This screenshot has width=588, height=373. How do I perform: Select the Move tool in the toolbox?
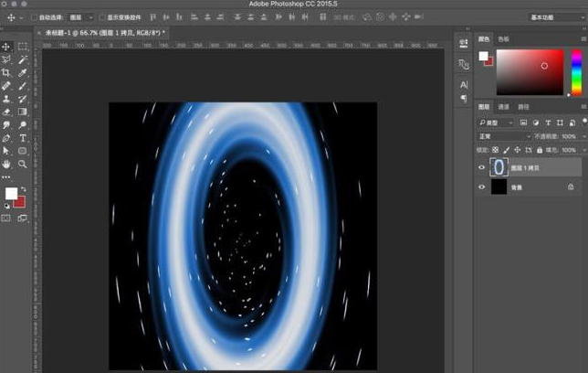(x=6, y=47)
